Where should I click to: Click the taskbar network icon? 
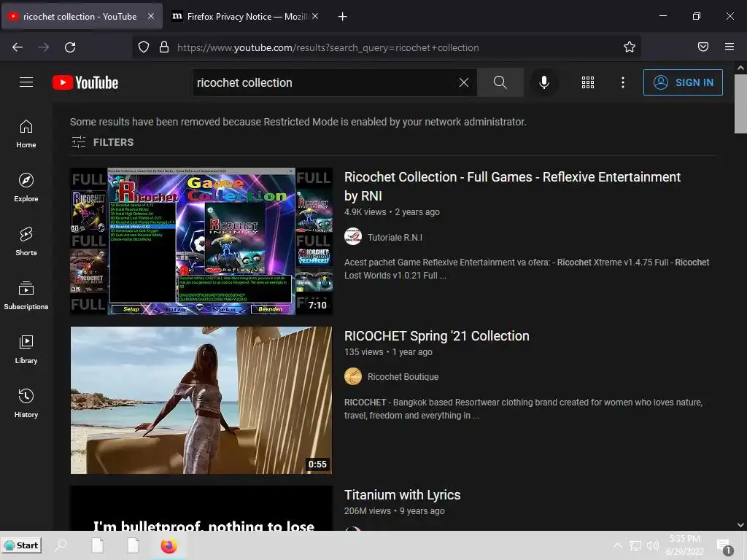635,545
